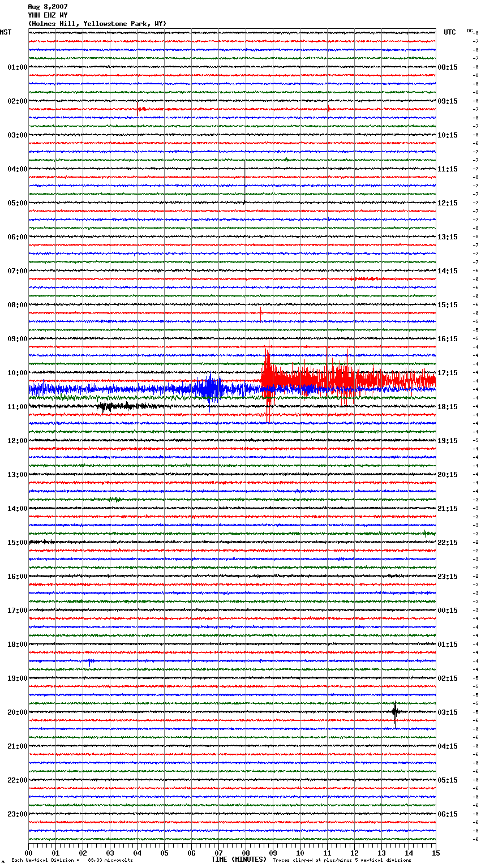Click the "22:15" UTC time label
Screen dimensions: 481x868
pyautogui.click(x=448, y=543)
